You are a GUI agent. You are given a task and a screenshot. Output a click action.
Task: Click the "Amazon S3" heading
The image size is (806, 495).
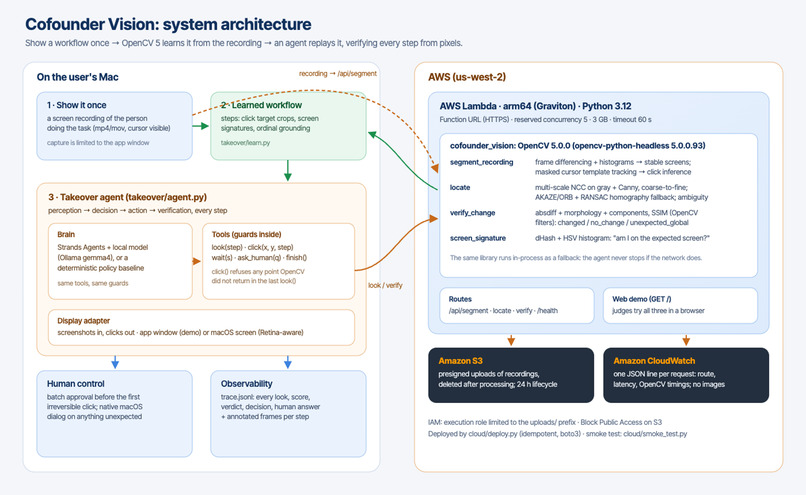(461, 361)
